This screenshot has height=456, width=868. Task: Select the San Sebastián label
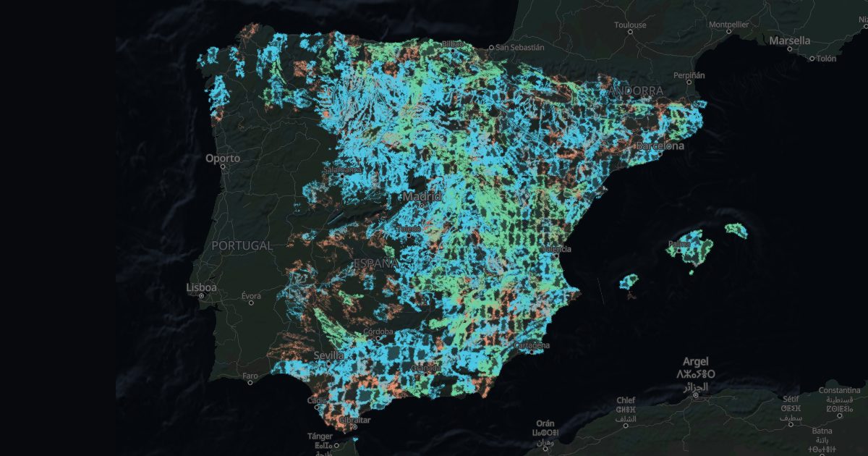click(519, 47)
